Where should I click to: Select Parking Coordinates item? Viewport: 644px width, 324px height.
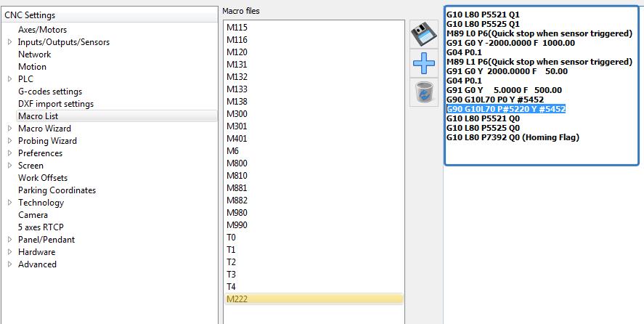tap(57, 190)
